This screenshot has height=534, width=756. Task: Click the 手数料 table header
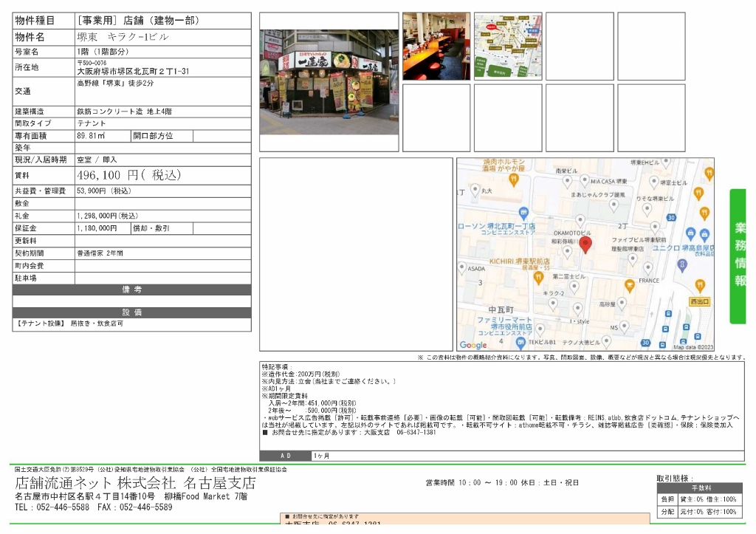pyautogui.click(x=701, y=487)
